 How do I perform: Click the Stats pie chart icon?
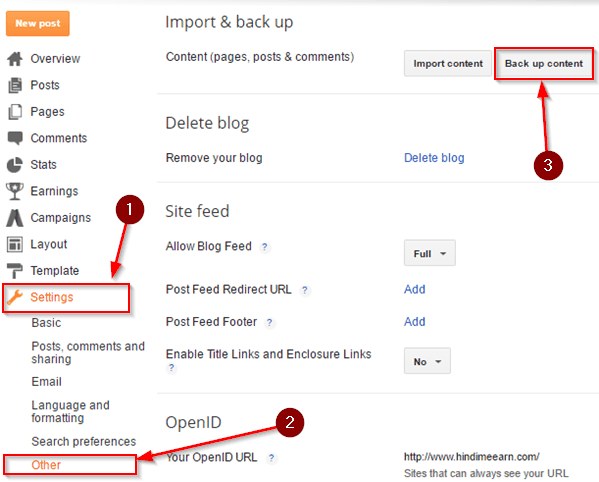coord(15,165)
